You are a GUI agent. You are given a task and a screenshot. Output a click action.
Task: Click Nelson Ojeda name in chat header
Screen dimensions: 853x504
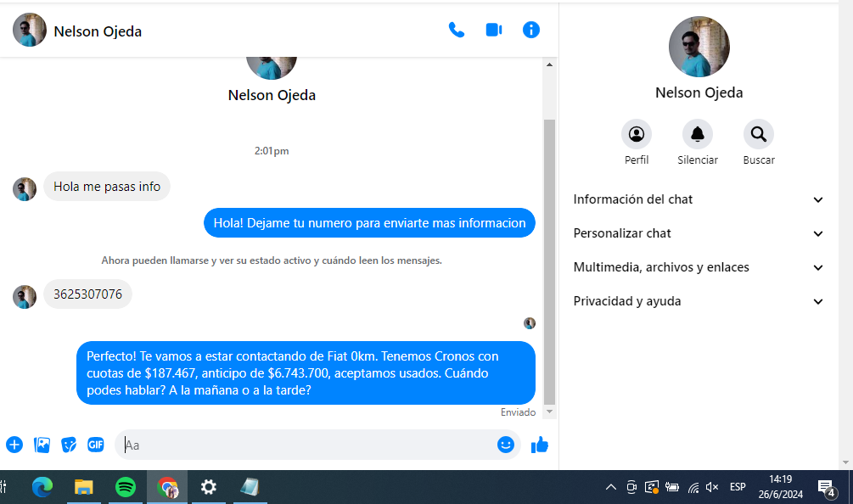coord(98,31)
